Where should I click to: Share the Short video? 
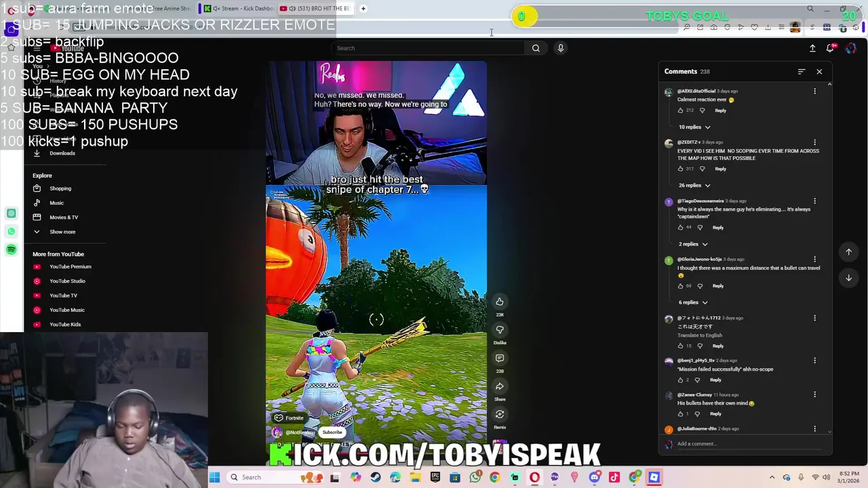click(x=500, y=386)
